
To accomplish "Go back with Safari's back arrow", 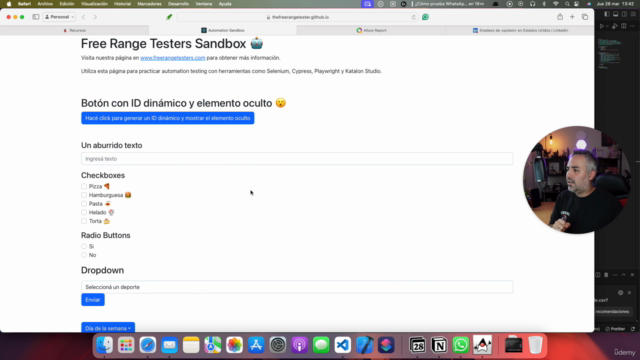I will 84,17.
